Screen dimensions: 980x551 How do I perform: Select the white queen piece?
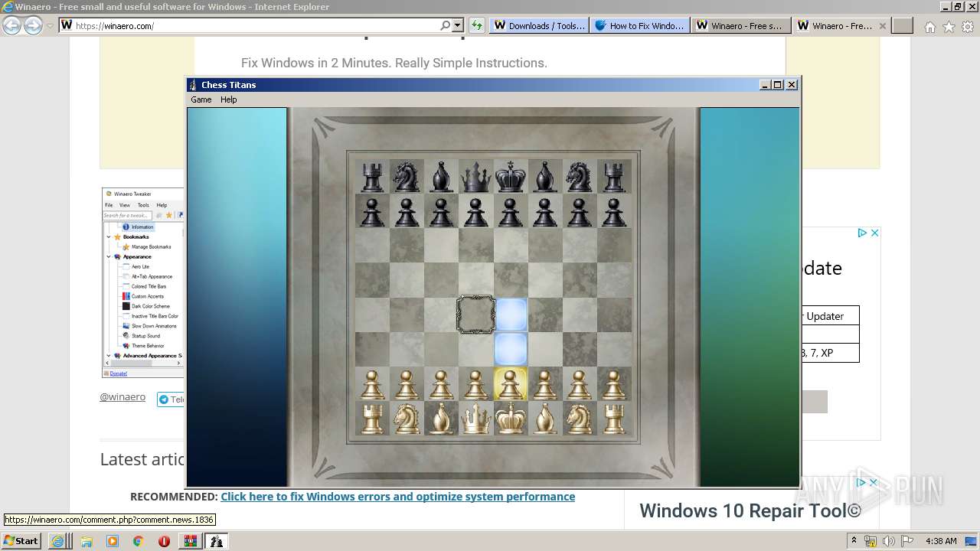coord(476,419)
